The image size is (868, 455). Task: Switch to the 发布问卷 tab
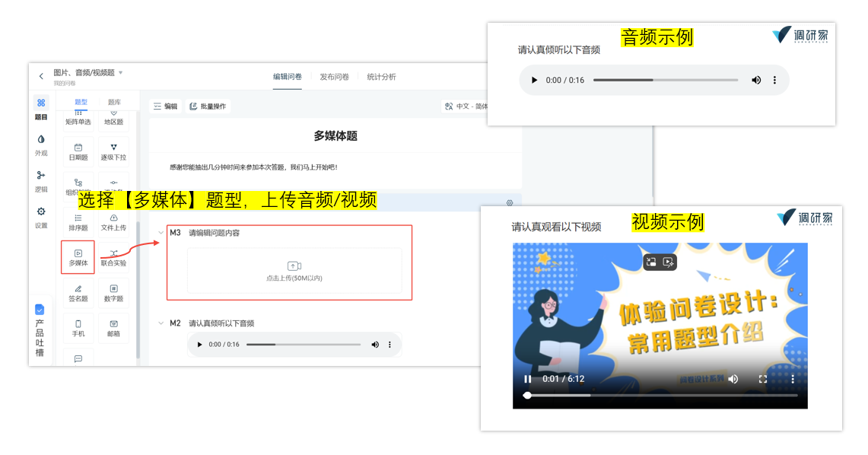[335, 77]
